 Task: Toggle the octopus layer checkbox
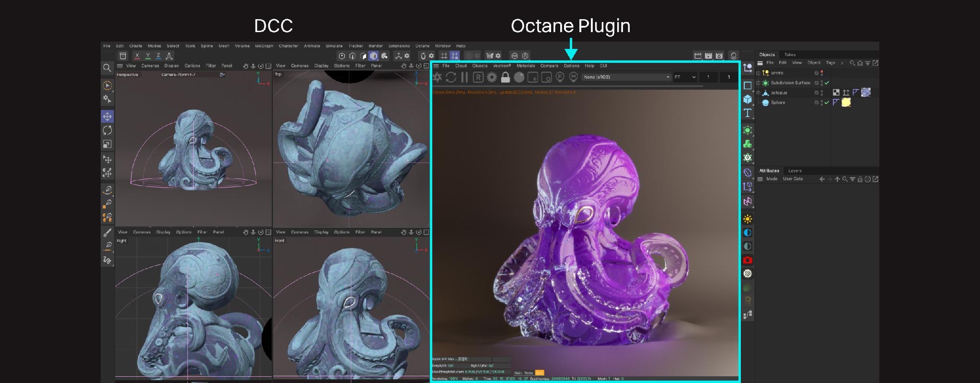817,93
